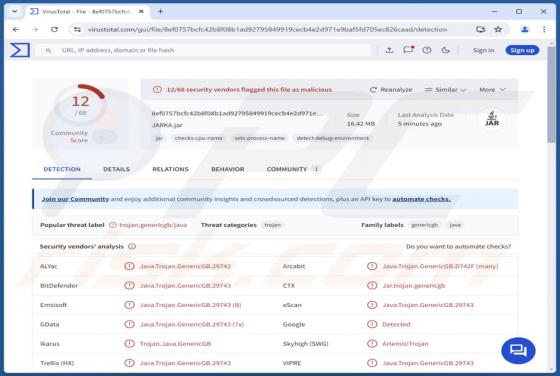The height and width of the screenshot is (376, 560).
Task: Expand the Similar dropdown
Action: 445,90
